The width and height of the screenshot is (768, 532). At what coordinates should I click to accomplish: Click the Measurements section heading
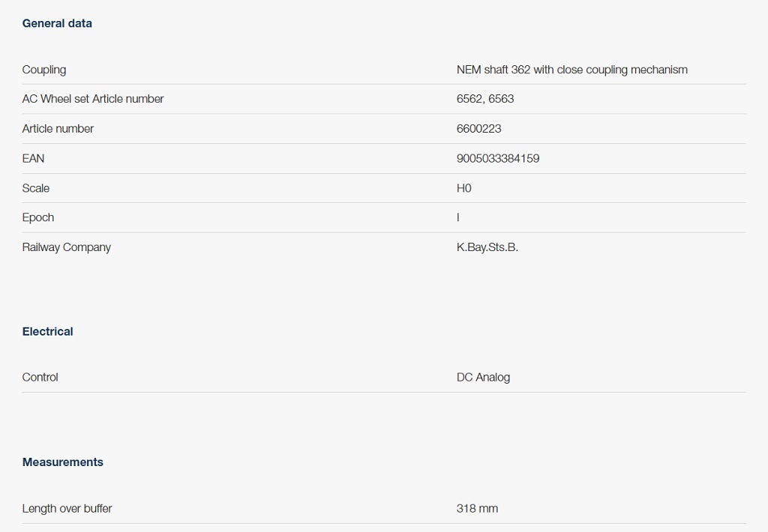[x=63, y=462]
